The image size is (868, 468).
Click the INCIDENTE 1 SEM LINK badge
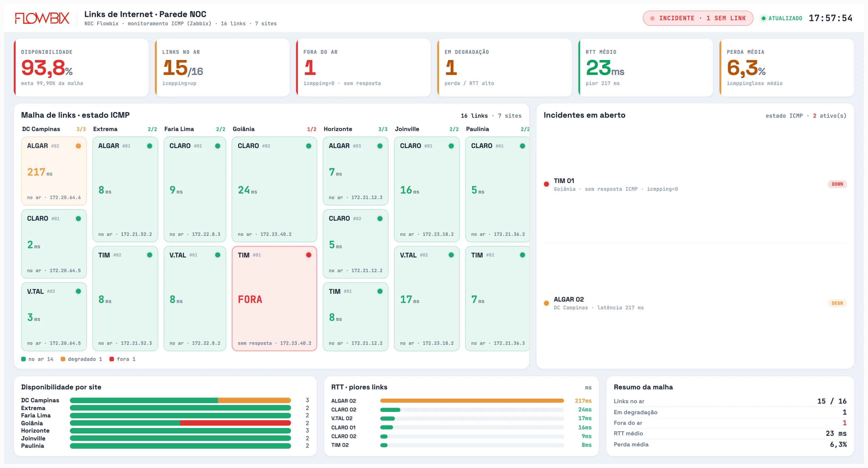pyautogui.click(x=698, y=18)
